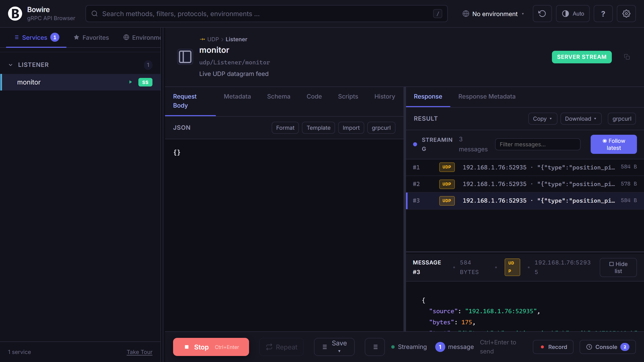
Task: Click the search magnifier icon
Action: click(x=95, y=14)
